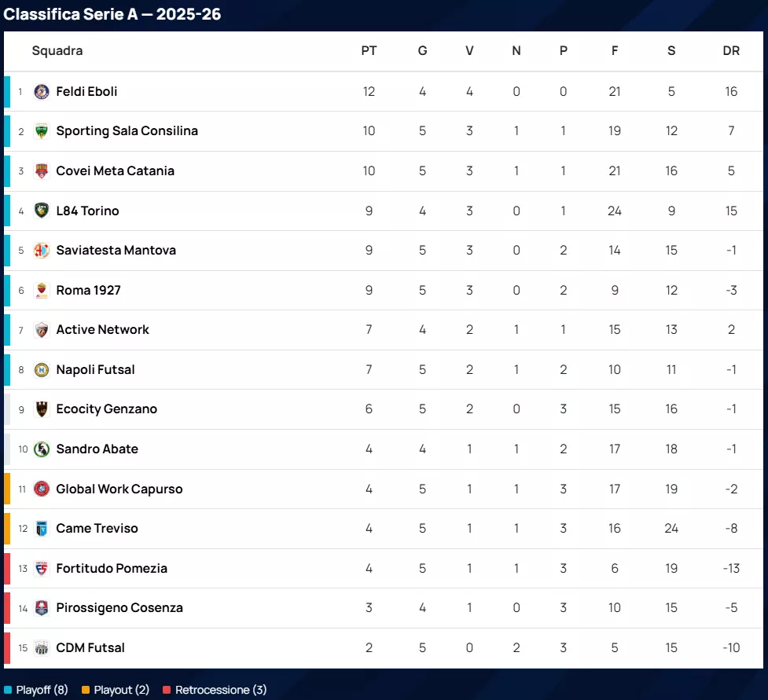The height and width of the screenshot is (700, 768).
Task: Sort standings by the DR column header
Action: click(731, 51)
